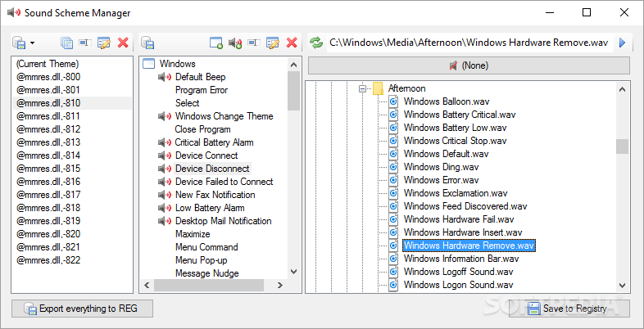The width and height of the screenshot is (644, 329).
Task: Collapse the Afternoon folder node
Action: coord(362,88)
